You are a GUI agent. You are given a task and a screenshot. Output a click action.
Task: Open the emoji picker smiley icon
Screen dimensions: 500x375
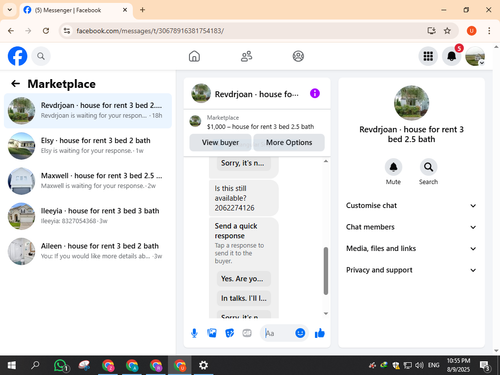300,333
